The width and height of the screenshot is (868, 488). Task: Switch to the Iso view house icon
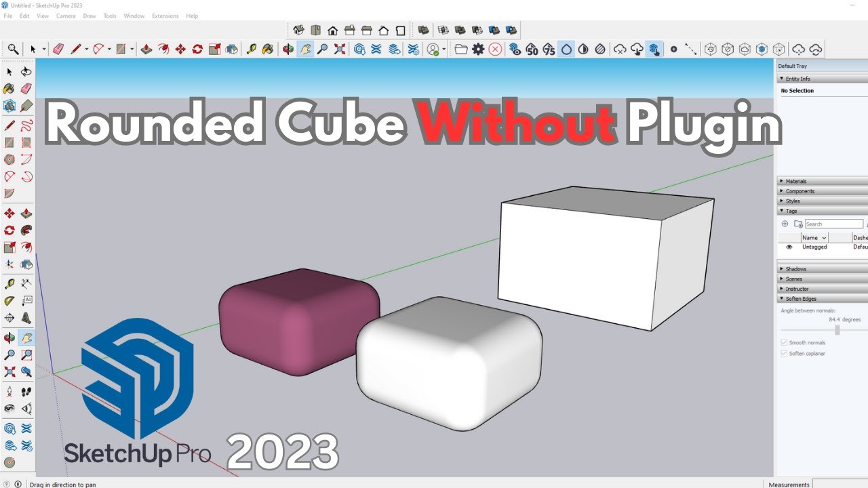[x=298, y=30]
